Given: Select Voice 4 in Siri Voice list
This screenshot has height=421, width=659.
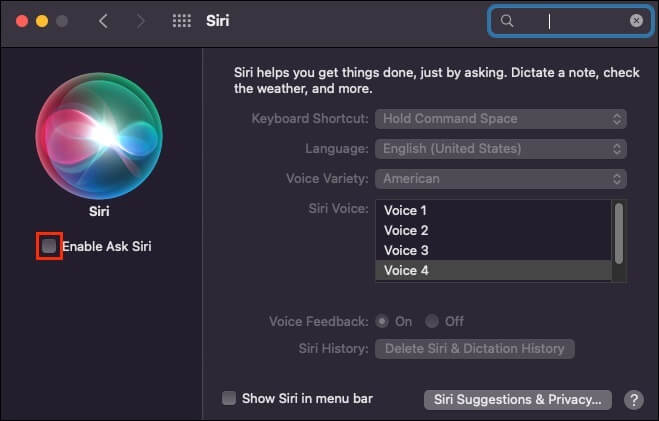Looking at the screenshot, I should [x=493, y=270].
